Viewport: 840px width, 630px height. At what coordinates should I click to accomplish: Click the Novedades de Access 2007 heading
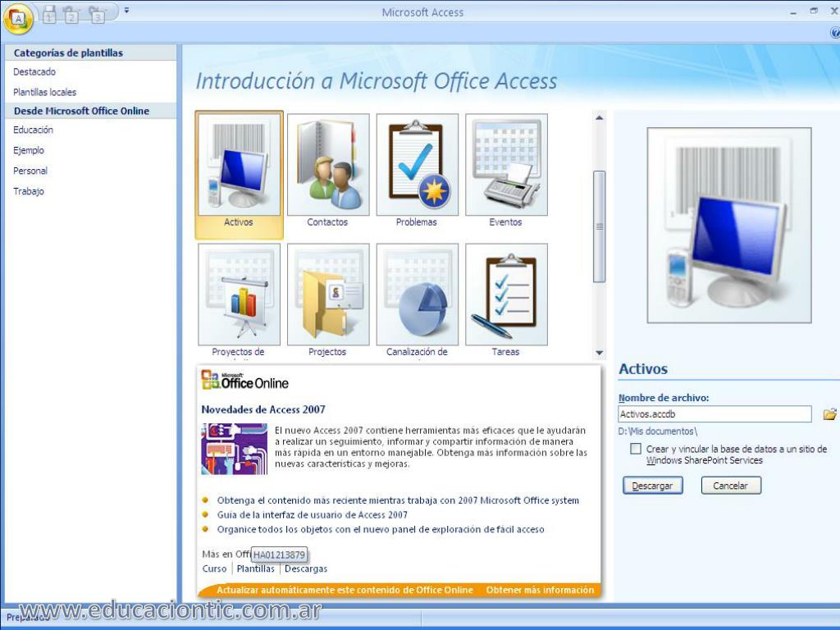tap(263, 410)
